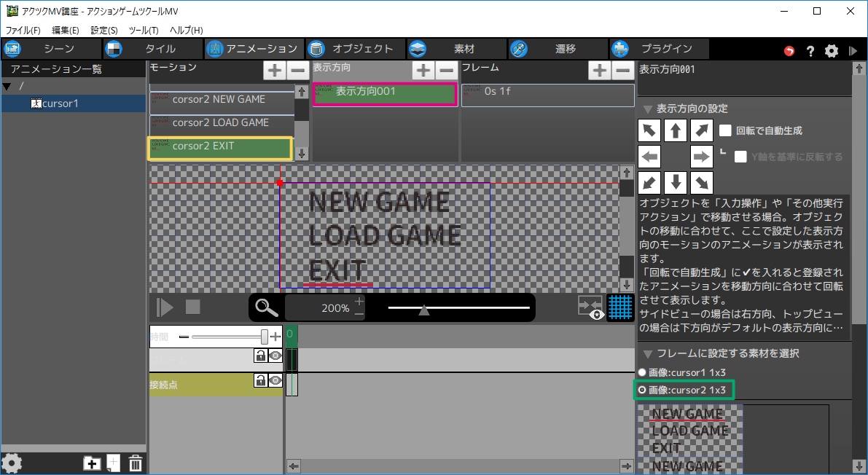Viewport: 868px width, 475px height.
Task: Click the play animation button
Action: [x=165, y=307]
